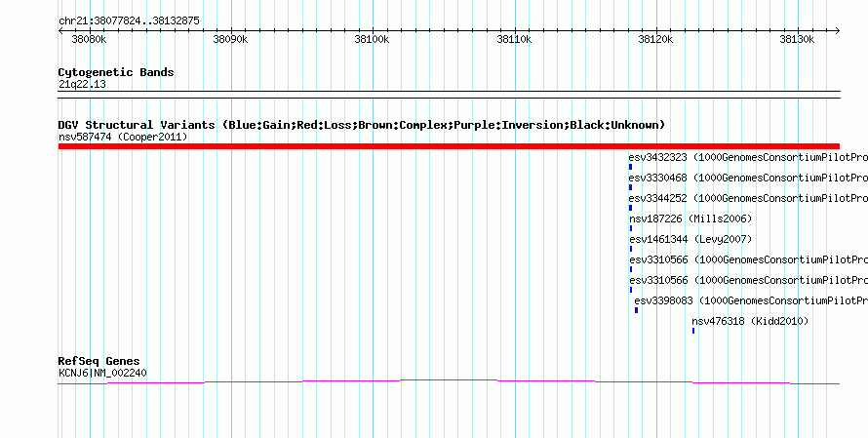The width and height of the screenshot is (868, 438).
Task: Open the DGV Structural Variants track title
Action: [x=362, y=125]
